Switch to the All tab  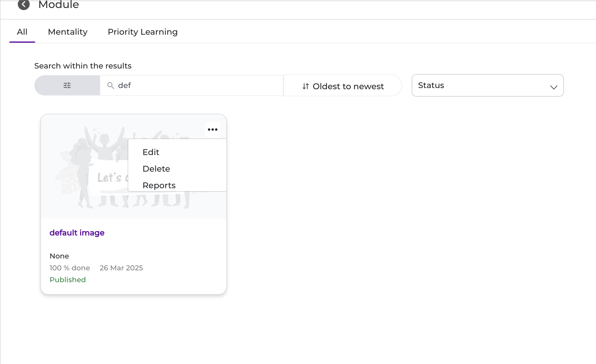point(22,32)
